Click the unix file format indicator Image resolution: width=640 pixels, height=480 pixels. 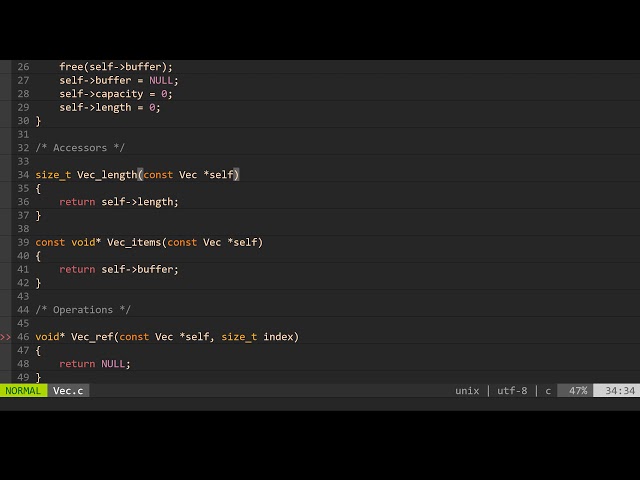point(467,391)
